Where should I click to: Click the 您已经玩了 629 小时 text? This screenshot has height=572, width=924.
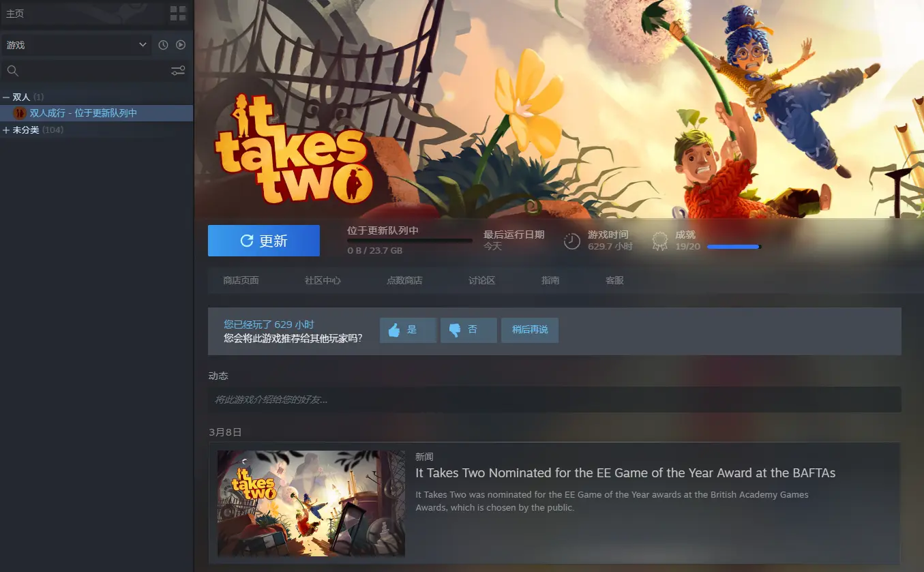[x=269, y=325]
